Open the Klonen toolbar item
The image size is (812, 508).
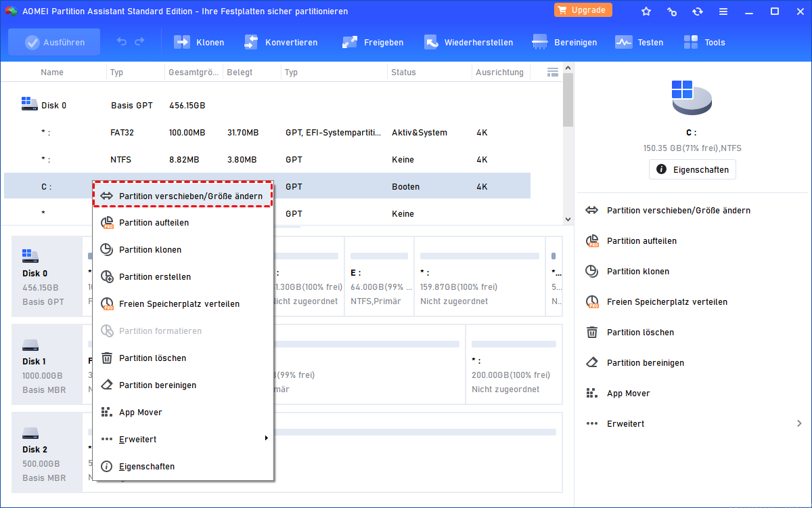(199, 42)
